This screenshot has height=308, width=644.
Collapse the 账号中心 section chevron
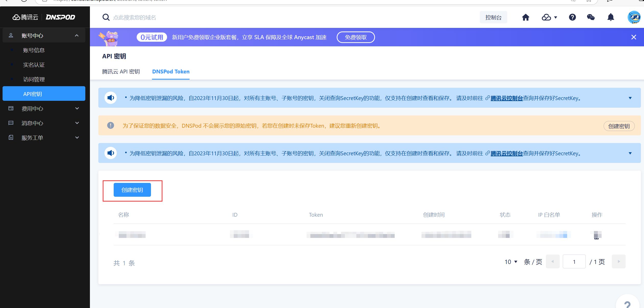(x=77, y=35)
